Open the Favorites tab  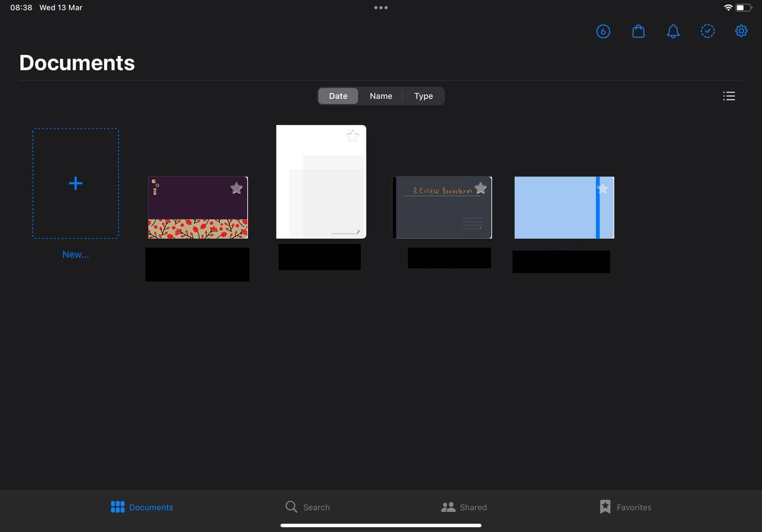(625, 507)
